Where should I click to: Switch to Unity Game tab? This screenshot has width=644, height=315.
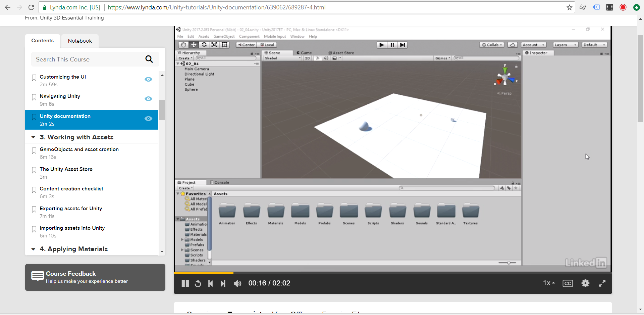click(304, 53)
